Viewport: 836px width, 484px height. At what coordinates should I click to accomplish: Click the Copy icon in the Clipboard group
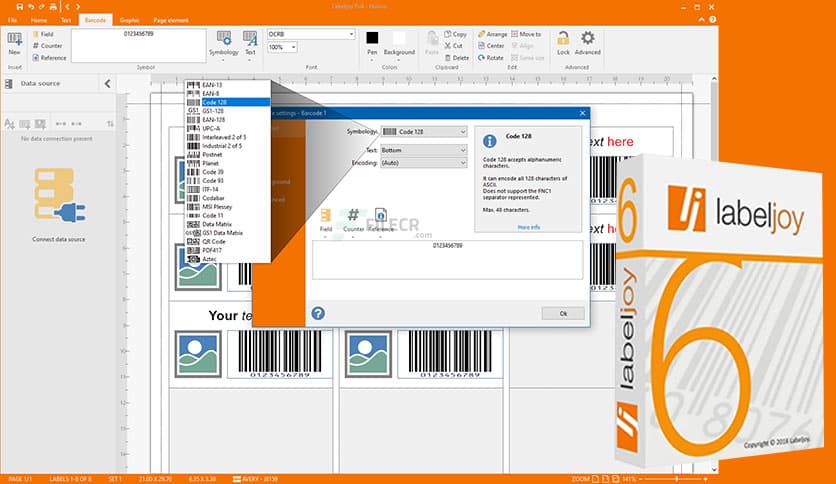click(454, 34)
